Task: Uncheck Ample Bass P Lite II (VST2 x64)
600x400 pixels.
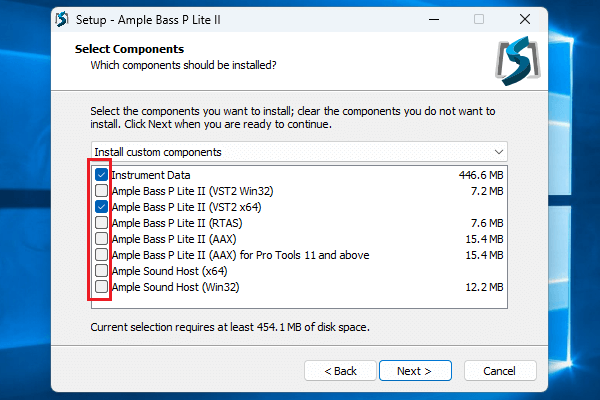Action: (x=102, y=207)
